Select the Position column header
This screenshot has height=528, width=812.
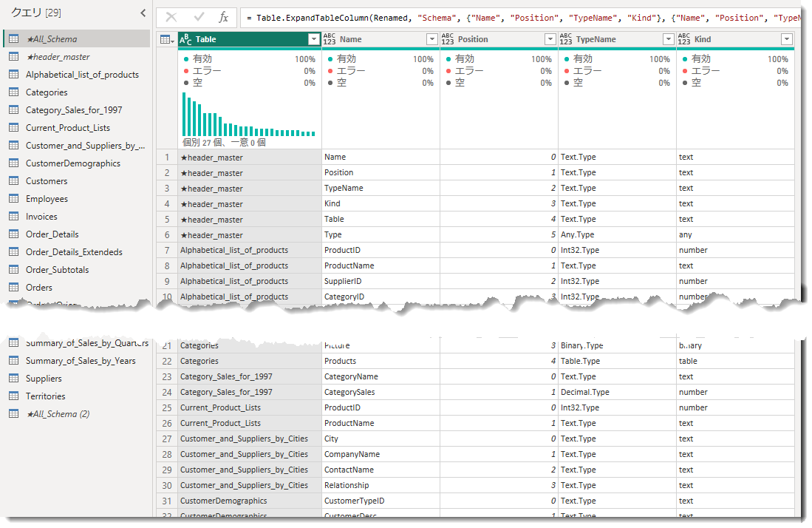click(x=499, y=39)
